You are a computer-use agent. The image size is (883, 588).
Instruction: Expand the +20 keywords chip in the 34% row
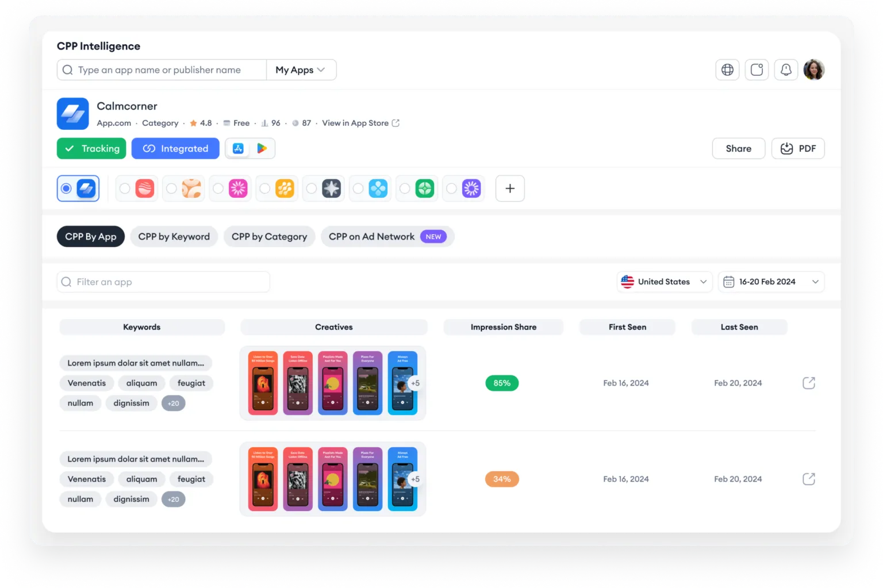(173, 499)
